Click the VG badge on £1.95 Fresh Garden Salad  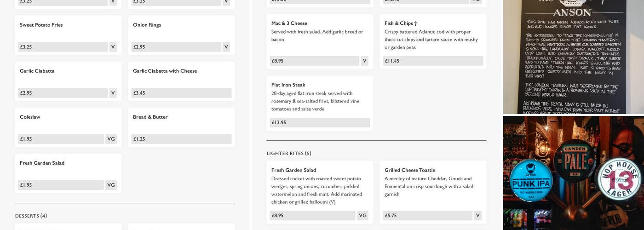[111, 185]
